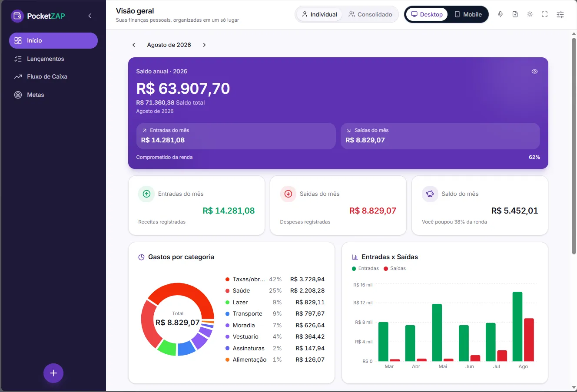Hide balance values with the eye icon
The height and width of the screenshot is (392, 577).
534,72
